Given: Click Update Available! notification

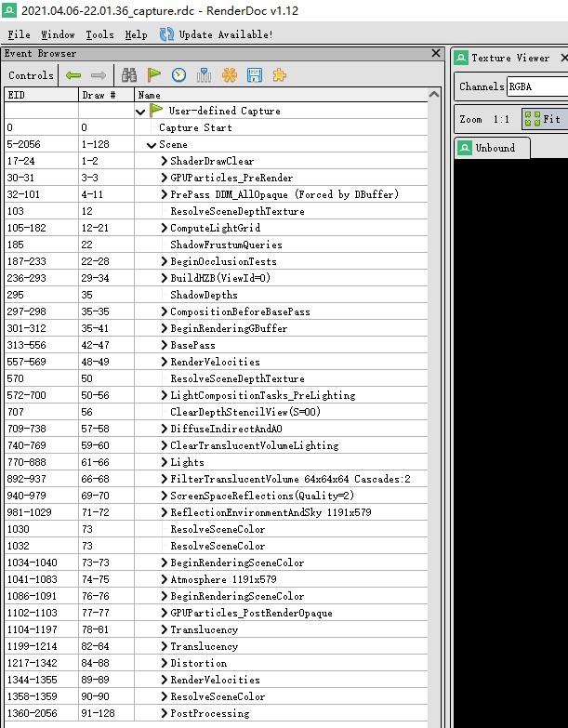Looking at the screenshot, I should [x=226, y=34].
